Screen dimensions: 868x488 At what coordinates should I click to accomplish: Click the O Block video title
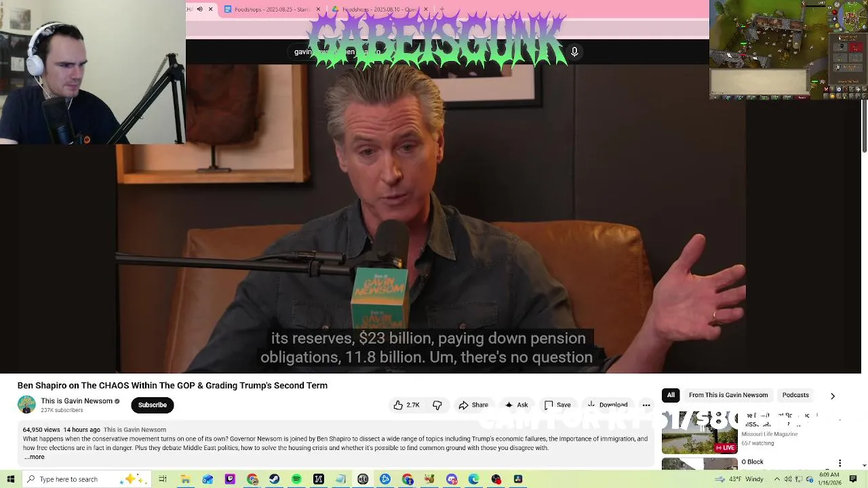[x=752, y=462]
